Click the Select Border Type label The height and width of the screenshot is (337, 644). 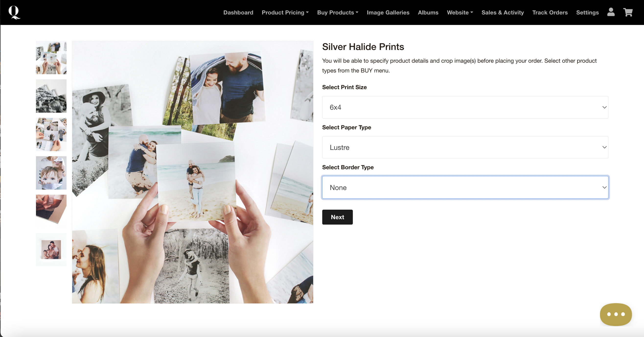[348, 167]
